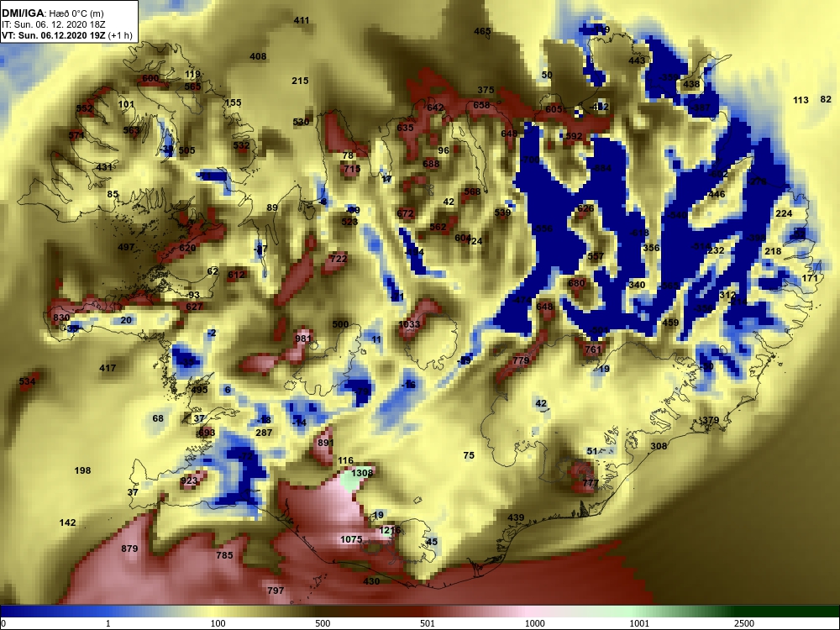Click the number '142' on the map
840x630 pixels.
[x=67, y=522]
